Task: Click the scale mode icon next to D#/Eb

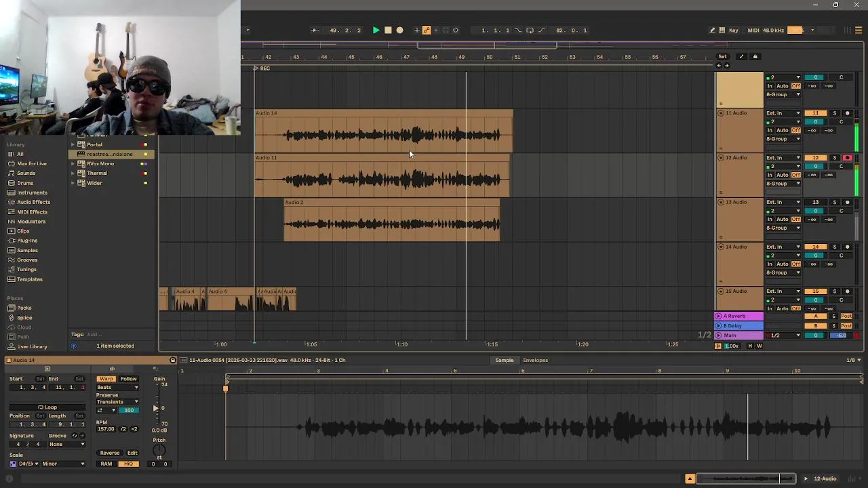Action: tap(12, 464)
